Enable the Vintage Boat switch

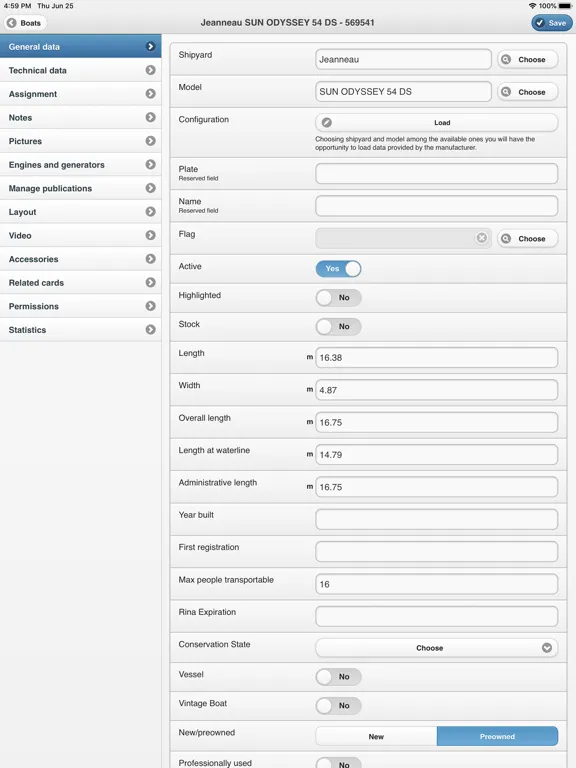338,705
